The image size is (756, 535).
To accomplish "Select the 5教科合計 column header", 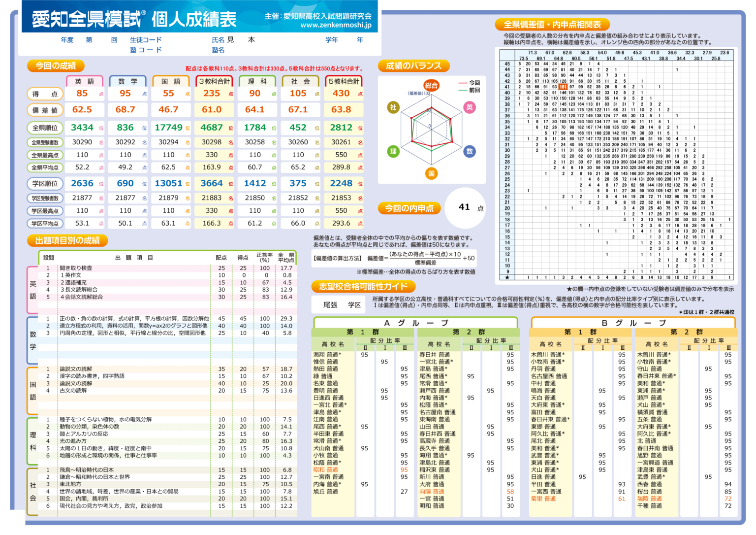I will pos(344,81).
